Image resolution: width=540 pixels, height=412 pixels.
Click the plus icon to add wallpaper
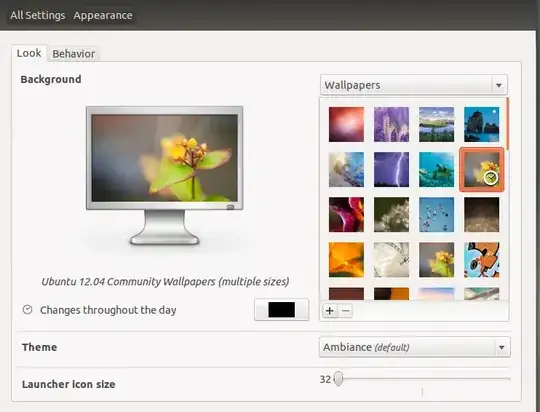tap(330, 311)
